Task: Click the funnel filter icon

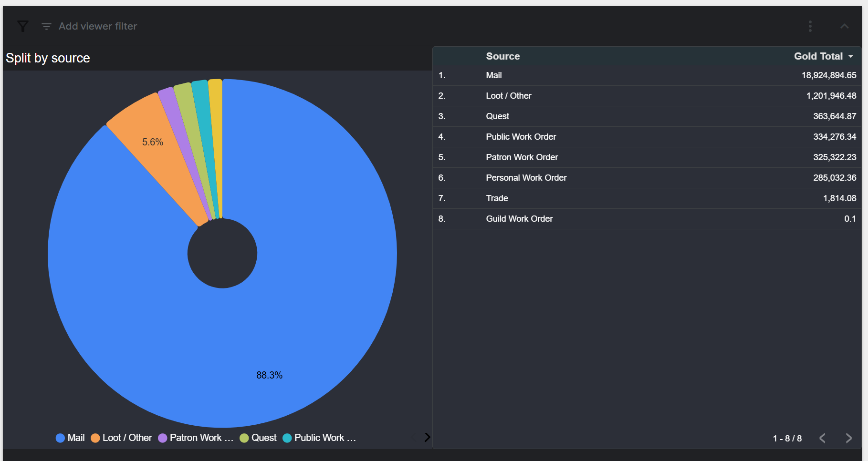Action: coord(22,26)
